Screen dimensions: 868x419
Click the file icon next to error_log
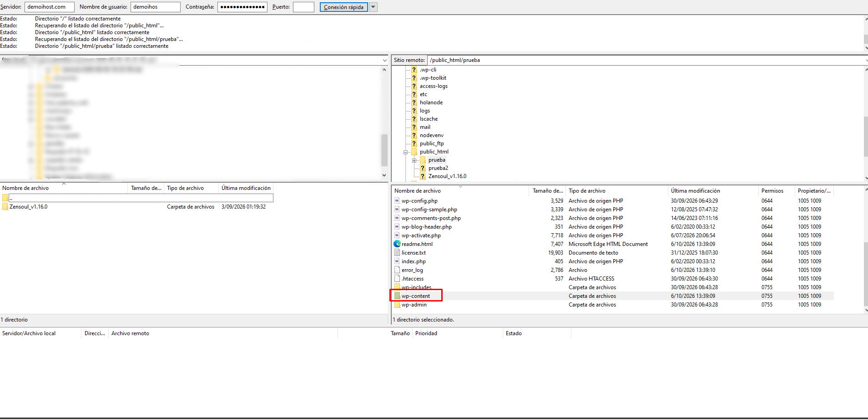(x=397, y=270)
